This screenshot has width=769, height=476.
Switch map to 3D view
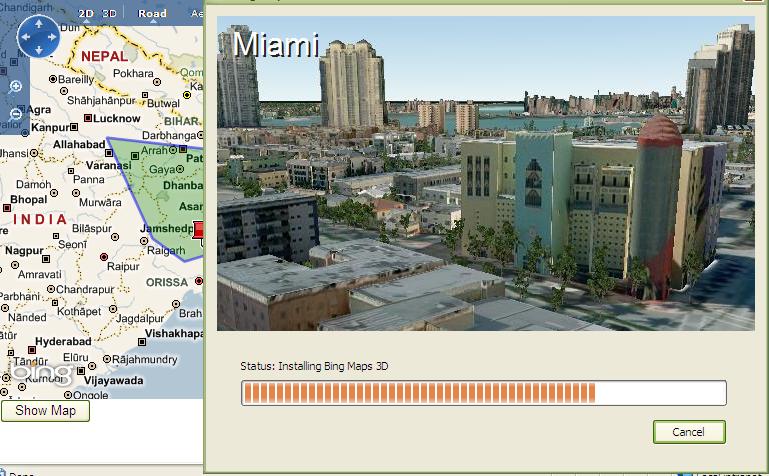[109, 14]
